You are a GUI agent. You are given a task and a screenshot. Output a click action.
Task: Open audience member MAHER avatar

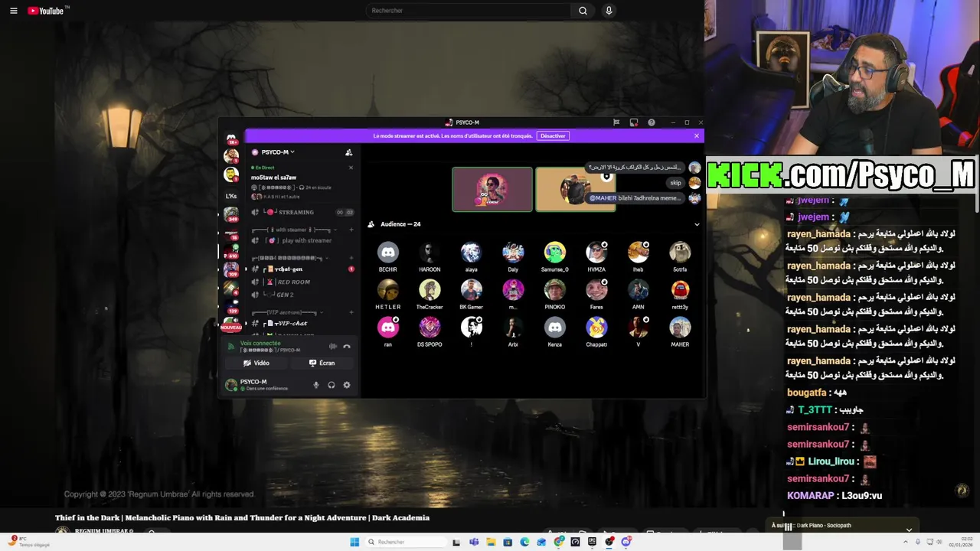click(680, 328)
